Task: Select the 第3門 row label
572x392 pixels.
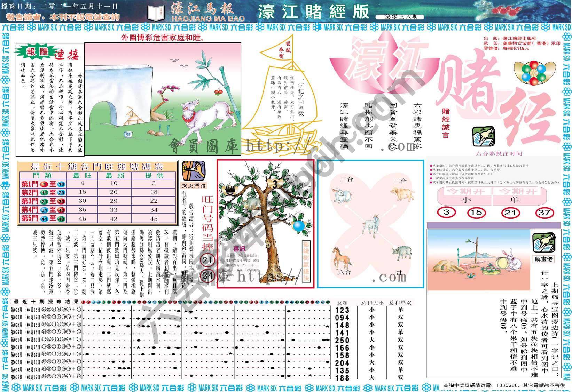Action: coord(43,201)
